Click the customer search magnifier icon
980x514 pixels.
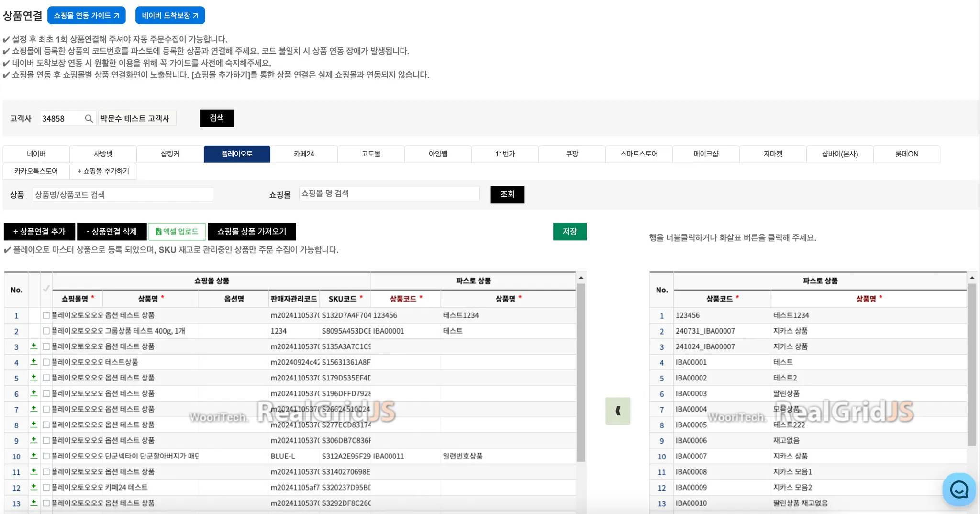(89, 118)
